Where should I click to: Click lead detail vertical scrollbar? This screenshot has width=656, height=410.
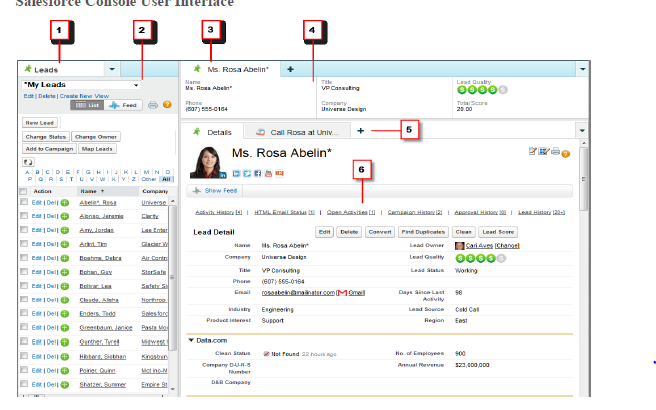(583, 178)
